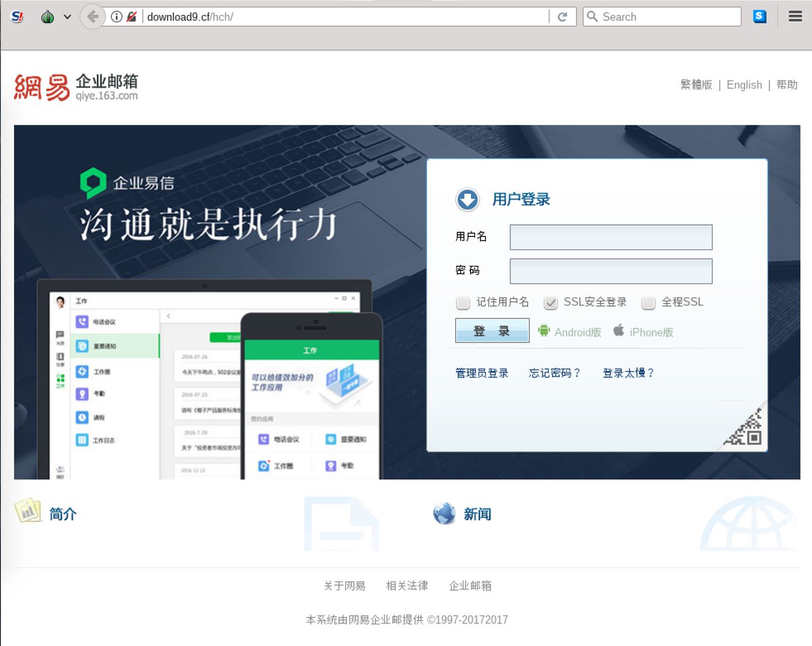The width and height of the screenshot is (812, 646).
Task: Open the Android版 link
Action: [x=578, y=332]
